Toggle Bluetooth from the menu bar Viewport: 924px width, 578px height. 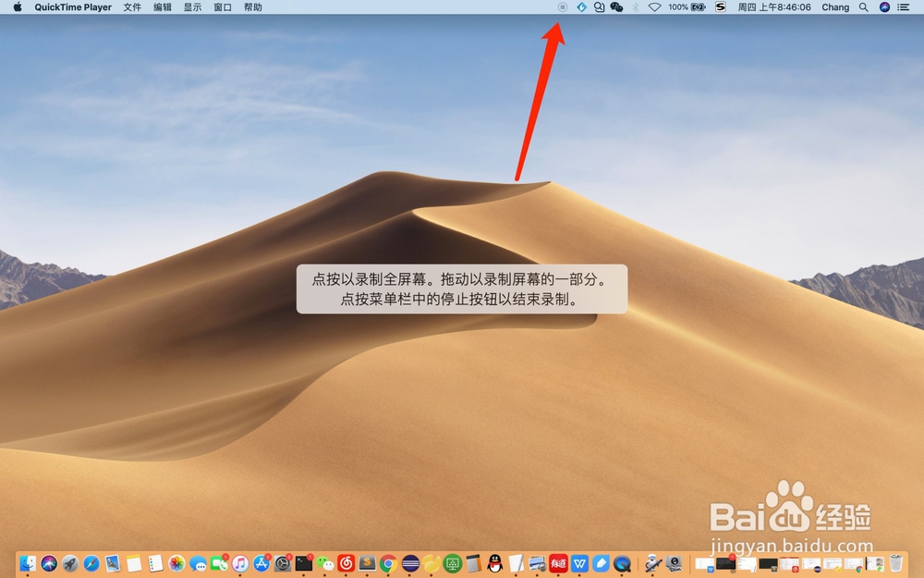(x=635, y=7)
